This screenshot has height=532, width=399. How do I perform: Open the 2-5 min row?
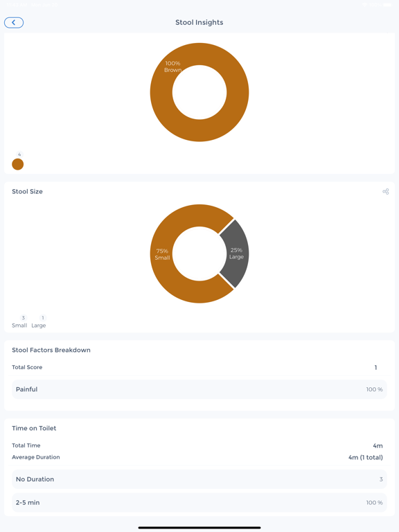click(x=199, y=503)
